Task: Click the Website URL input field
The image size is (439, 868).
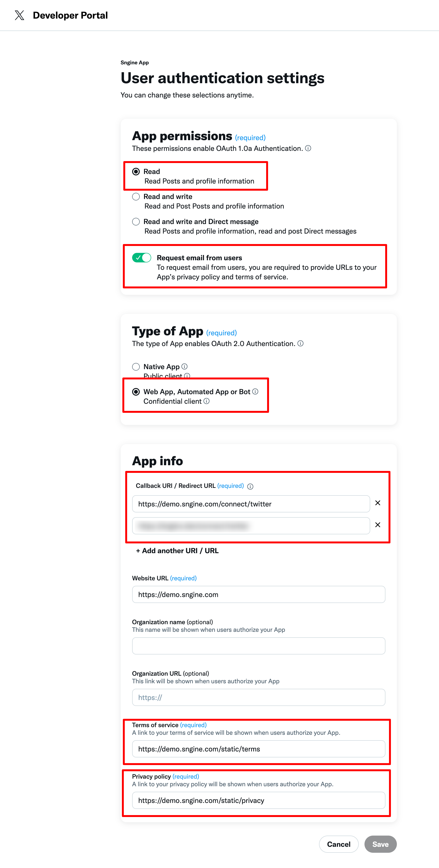Action: pos(258,594)
